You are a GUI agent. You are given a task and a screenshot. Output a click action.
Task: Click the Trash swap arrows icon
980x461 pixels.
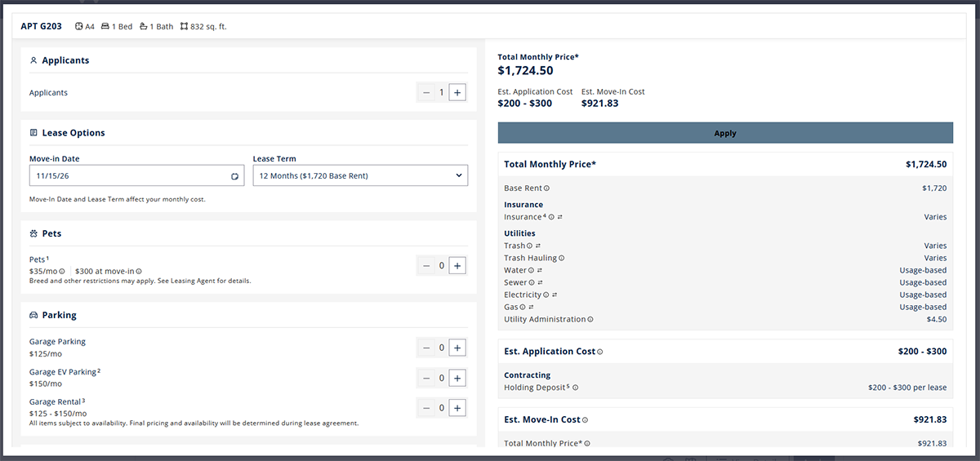(x=538, y=246)
